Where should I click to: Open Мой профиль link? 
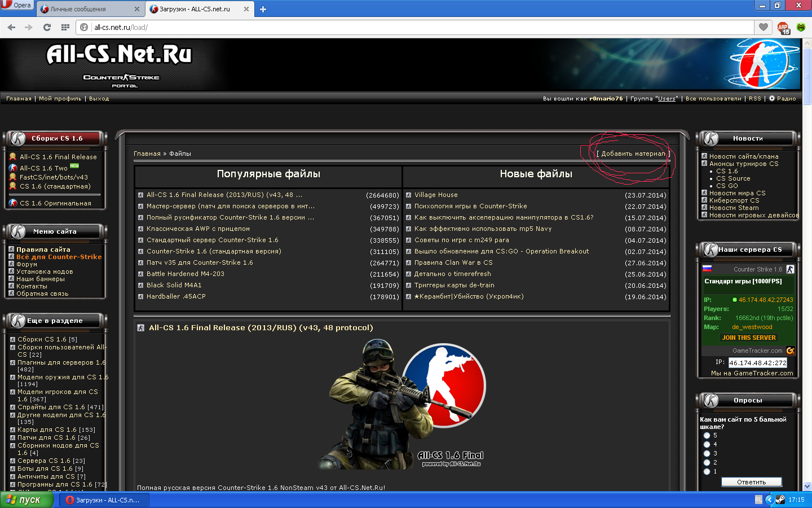(x=60, y=99)
